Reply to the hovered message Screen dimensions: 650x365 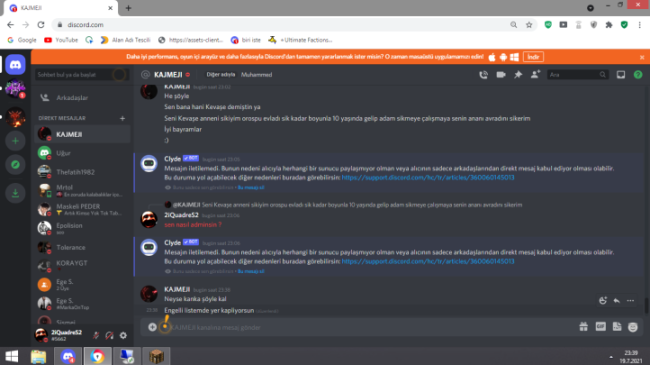click(x=616, y=301)
